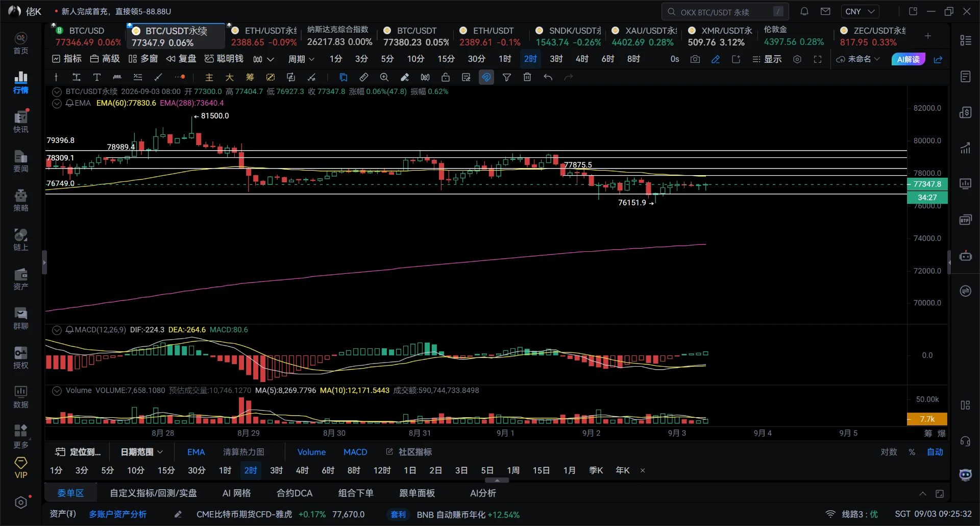
Task: Open the drawing filter funnel icon
Action: 507,77
